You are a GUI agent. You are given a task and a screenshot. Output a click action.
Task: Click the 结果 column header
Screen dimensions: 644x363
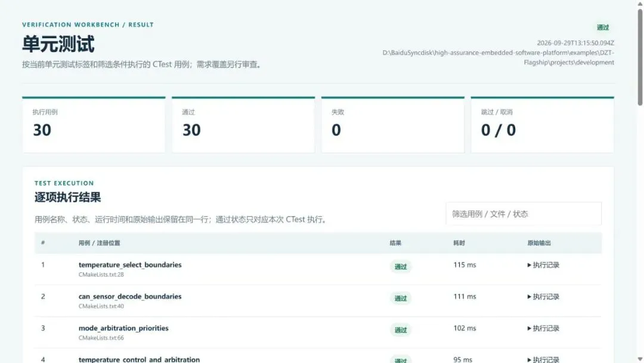pyautogui.click(x=395, y=243)
